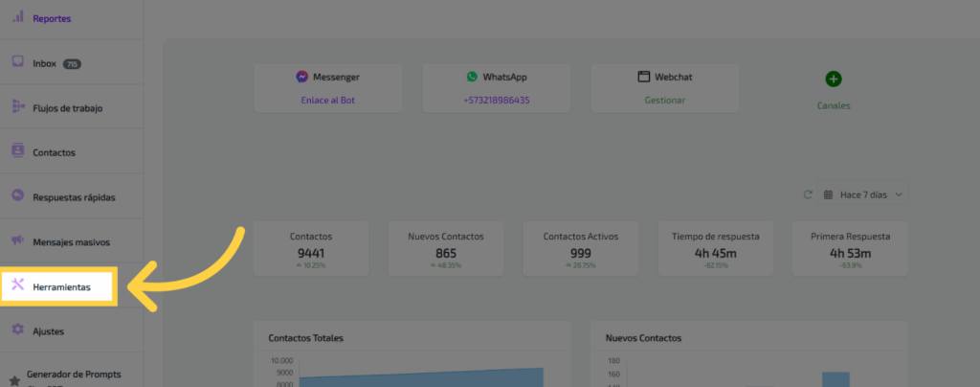This screenshot has height=387, width=980.
Task: Open the Enlace al Bot link
Action: click(x=328, y=100)
